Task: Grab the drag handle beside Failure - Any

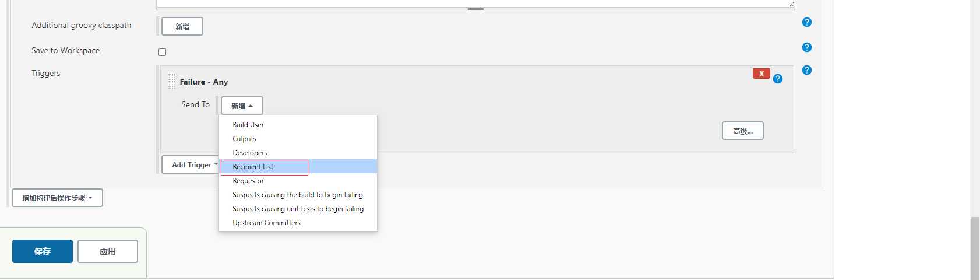Action: pyautogui.click(x=171, y=82)
